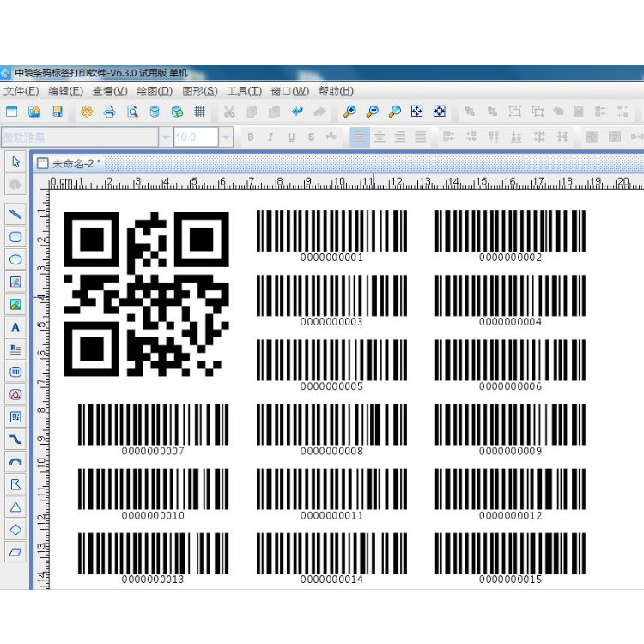Select the ellipse drawing tool
Screen dimensions: 644x644
(15, 259)
